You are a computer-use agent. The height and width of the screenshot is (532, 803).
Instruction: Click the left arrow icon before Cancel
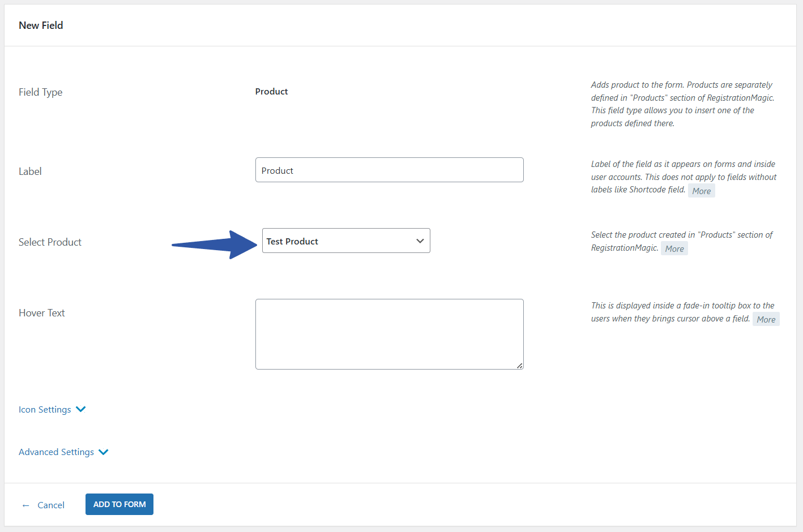(25, 505)
